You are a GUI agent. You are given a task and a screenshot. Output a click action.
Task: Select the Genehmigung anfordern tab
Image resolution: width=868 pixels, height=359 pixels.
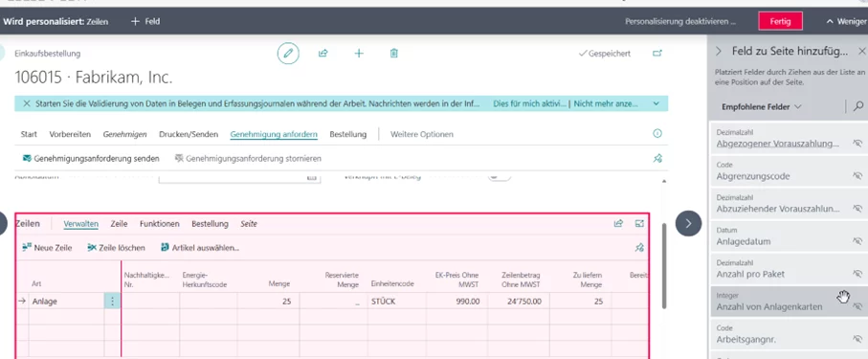[274, 134]
